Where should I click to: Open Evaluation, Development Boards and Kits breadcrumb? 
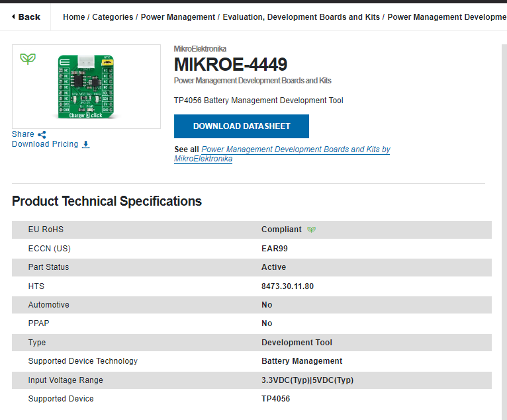click(301, 17)
